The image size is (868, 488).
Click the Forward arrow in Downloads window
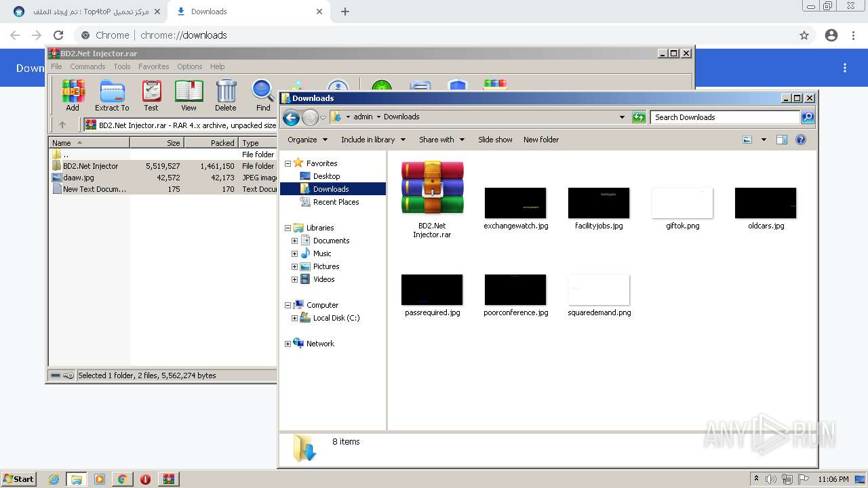310,117
